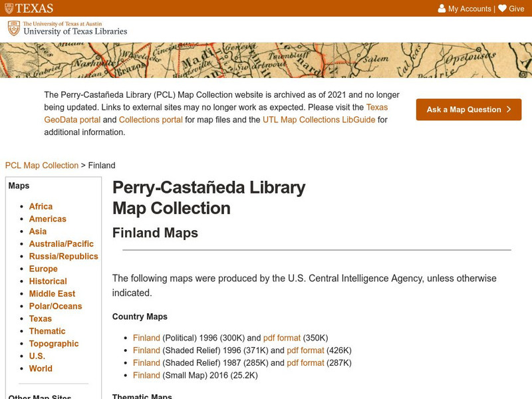The height and width of the screenshot is (399, 532).
Task: Click the University of Texas Libraries logo
Action: [67, 29]
